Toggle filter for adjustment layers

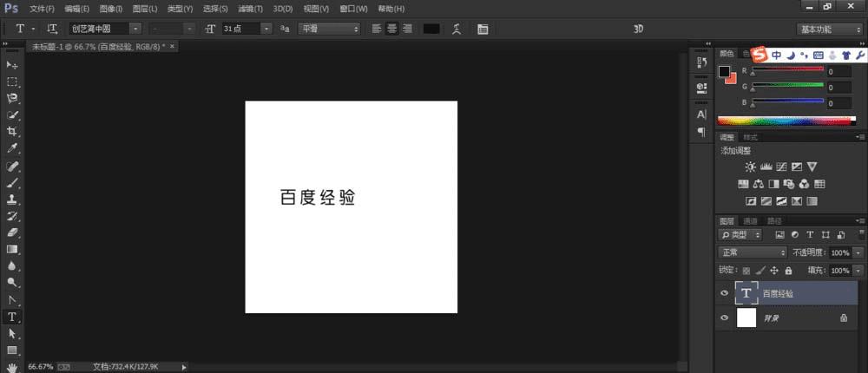point(795,235)
